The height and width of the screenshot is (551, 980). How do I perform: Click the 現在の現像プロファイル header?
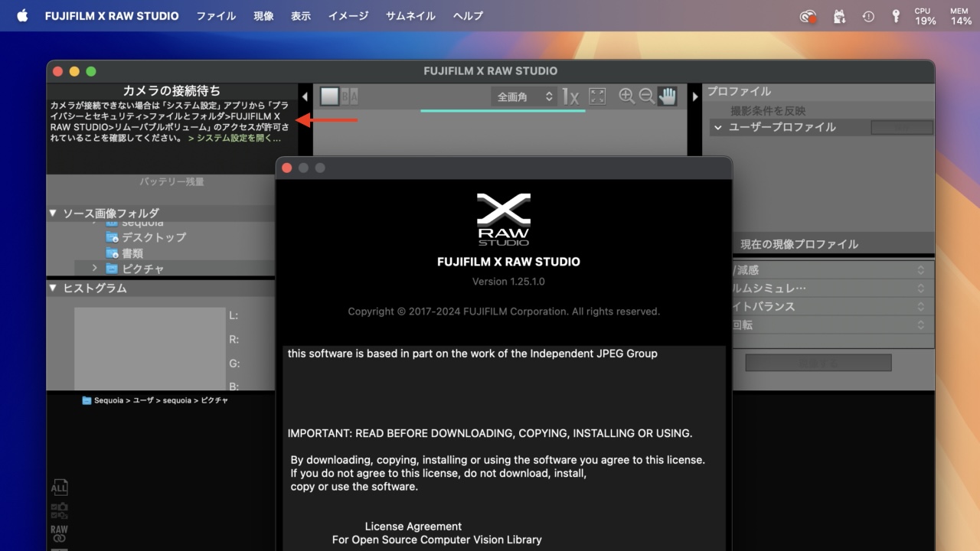799,244
